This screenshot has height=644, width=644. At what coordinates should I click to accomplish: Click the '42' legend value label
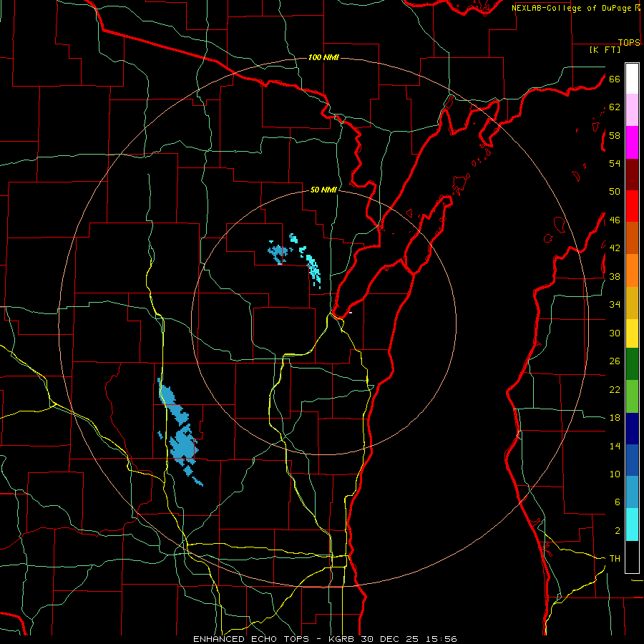(615, 248)
